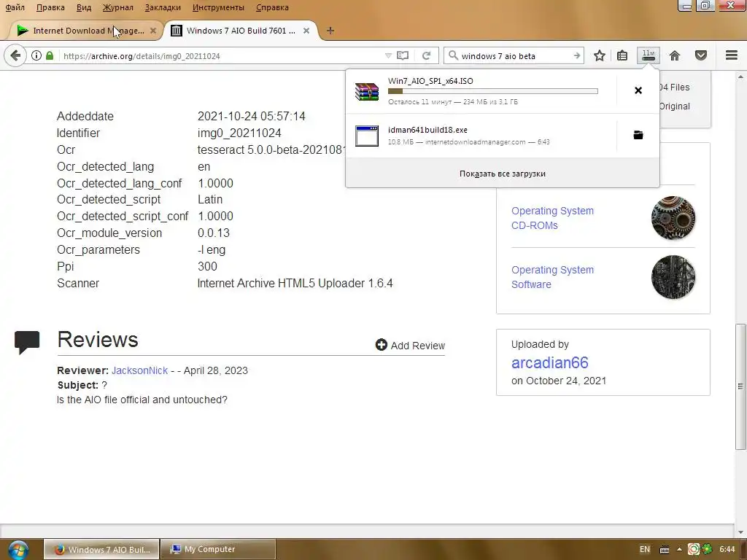The width and height of the screenshot is (747, 560).
Task: Select the img0_20211024 identifier value
Action: pos(239,133)
